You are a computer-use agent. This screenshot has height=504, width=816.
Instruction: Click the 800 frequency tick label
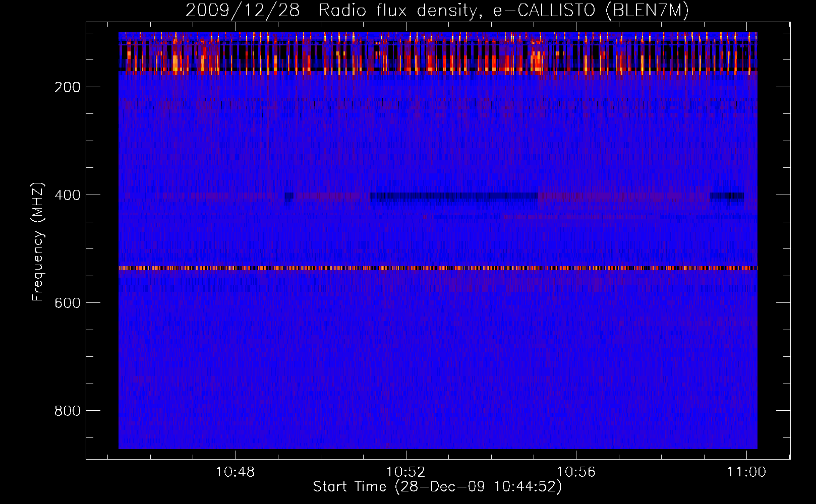point(68,411)
